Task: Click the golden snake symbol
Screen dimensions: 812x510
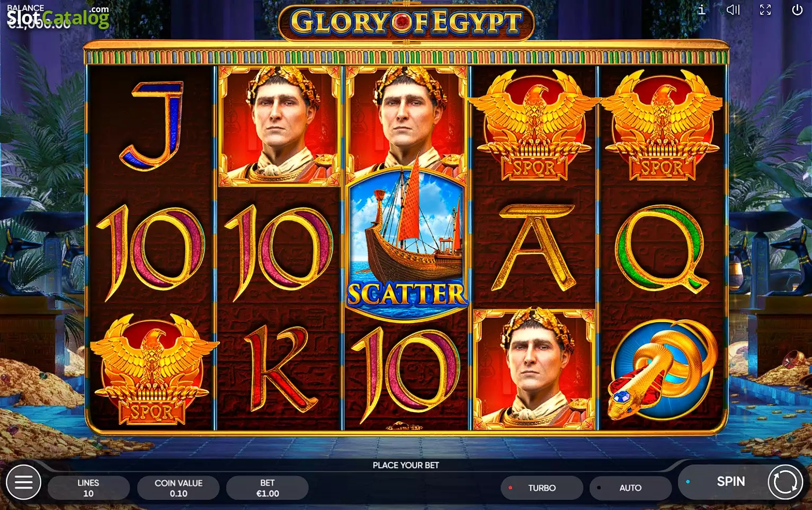Action: click(x=663, y=368)
